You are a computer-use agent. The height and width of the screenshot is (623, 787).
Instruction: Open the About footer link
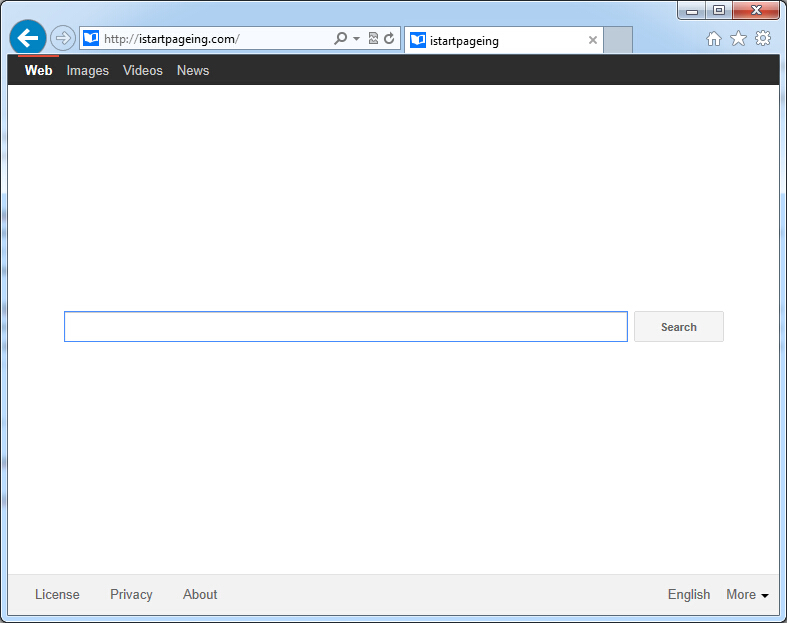[x=200, y=594]
